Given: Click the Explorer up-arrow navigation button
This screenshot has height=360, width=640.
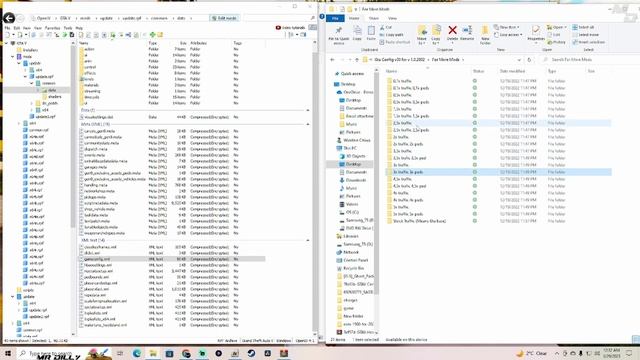Looking at the screenshot, I should point(357,60).
